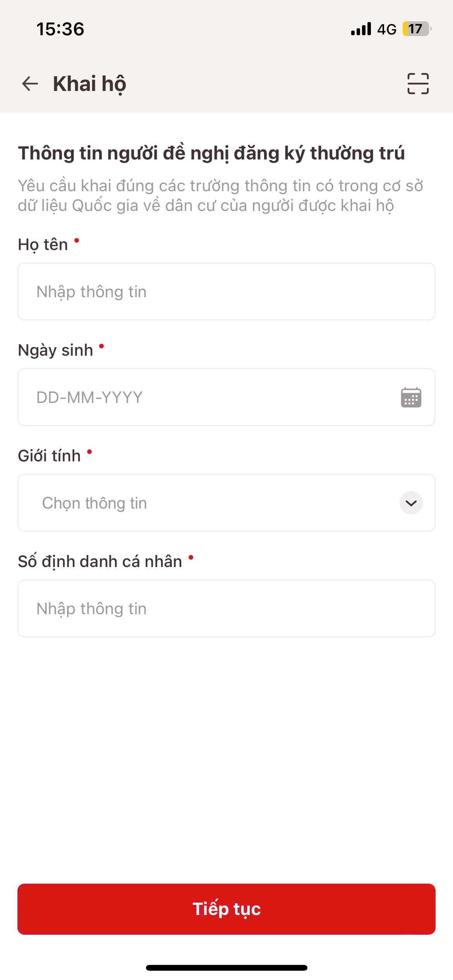Screen dimensions: 453x980
Task: Tap the "Ngày sinh" field label
Action: (55, 350)
